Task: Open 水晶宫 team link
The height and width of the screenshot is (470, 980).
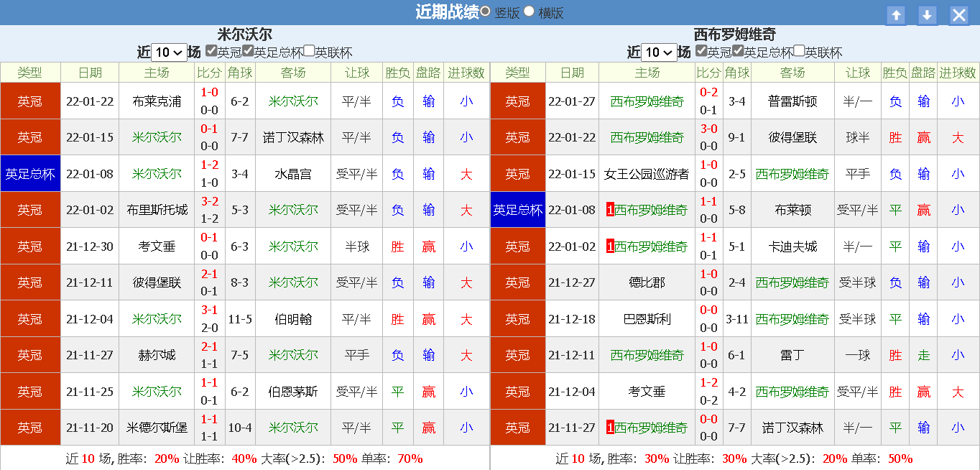Action: pos(293,174)
